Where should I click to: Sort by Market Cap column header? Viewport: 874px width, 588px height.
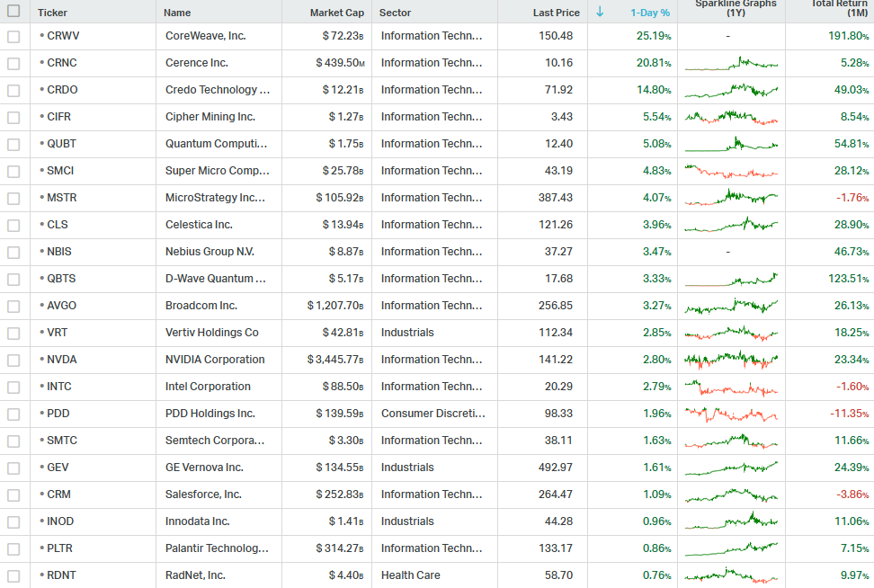336,13
